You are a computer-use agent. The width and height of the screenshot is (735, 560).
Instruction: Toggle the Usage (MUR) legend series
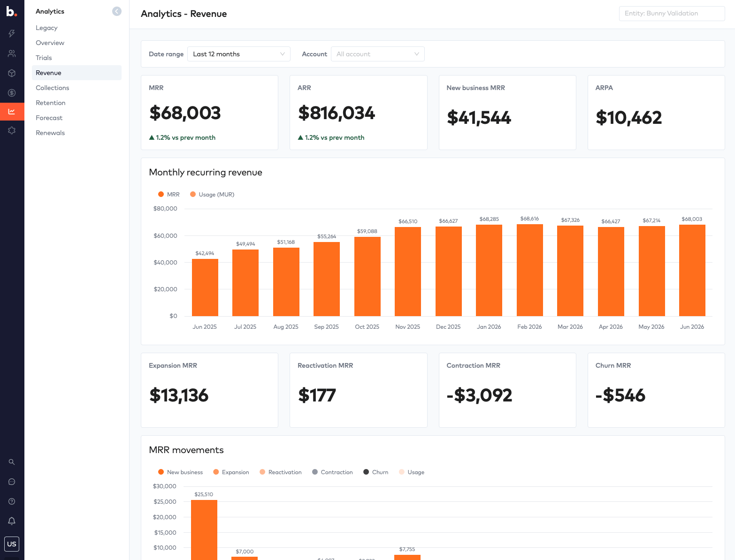[x=212, y=194]
